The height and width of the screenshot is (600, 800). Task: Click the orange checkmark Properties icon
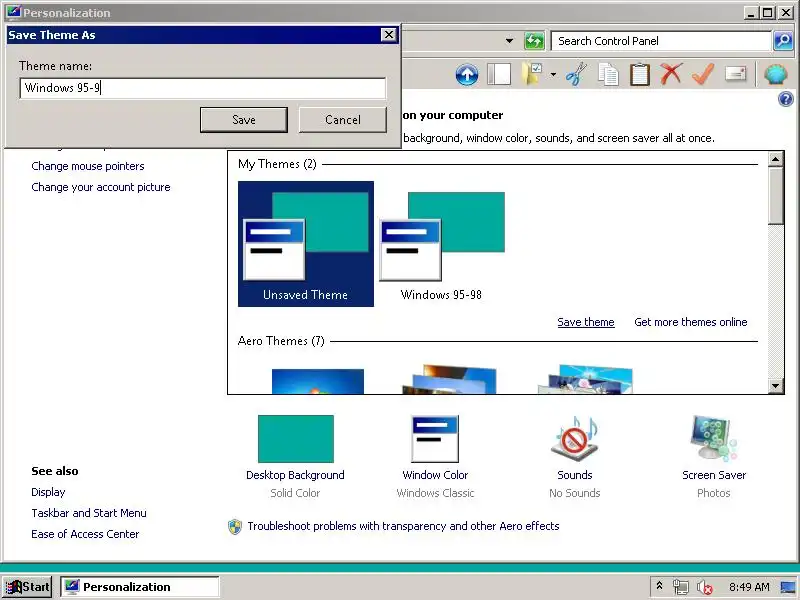(x=703, y=74)
